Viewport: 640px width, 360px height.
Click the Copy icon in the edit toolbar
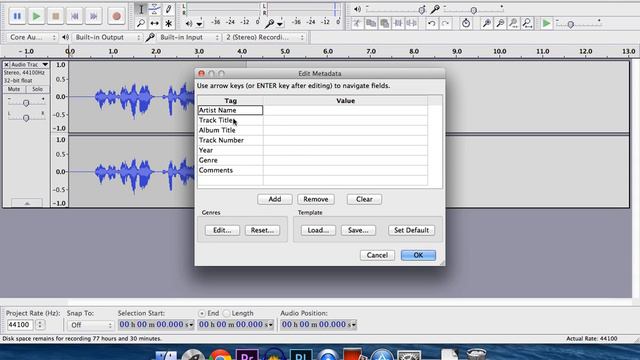371,23
